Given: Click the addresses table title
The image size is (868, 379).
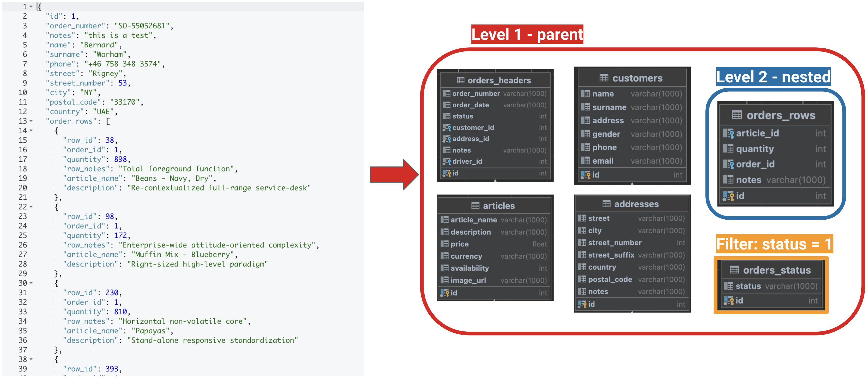Looking at the screenshot, I should point(636,204).
